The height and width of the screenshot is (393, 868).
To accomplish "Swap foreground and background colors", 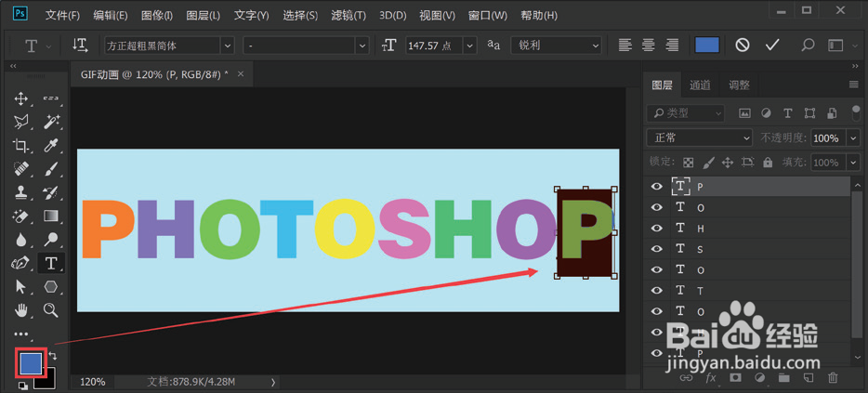I will pos(53,355).
